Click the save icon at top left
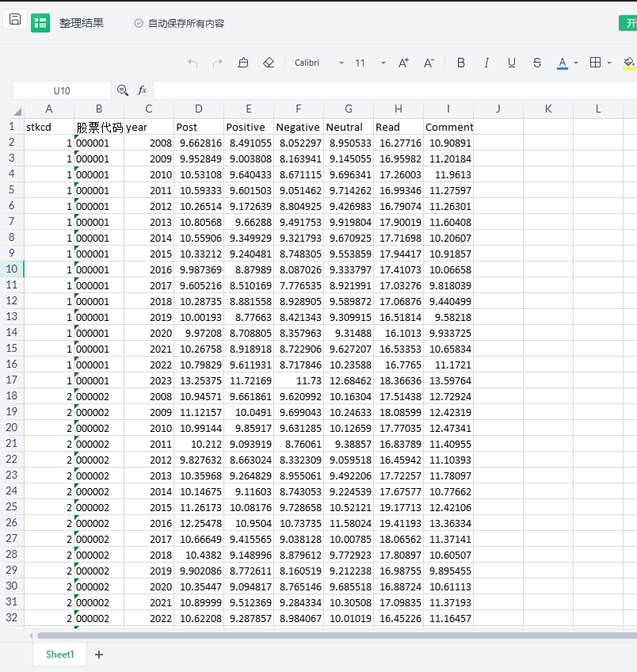 (x=15, y=19)
